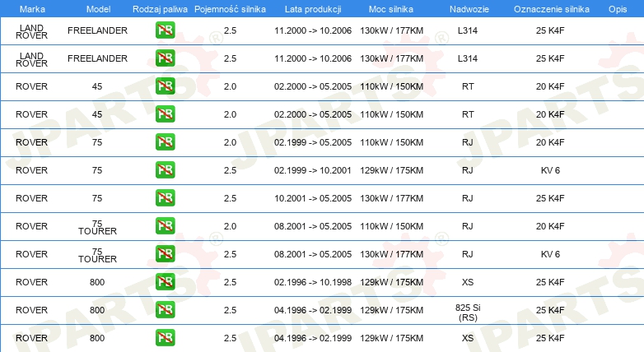Select the 02.1999 -> 10.2001 production years cell
This screenshot has height=352, width=644.
coord(313,170)
